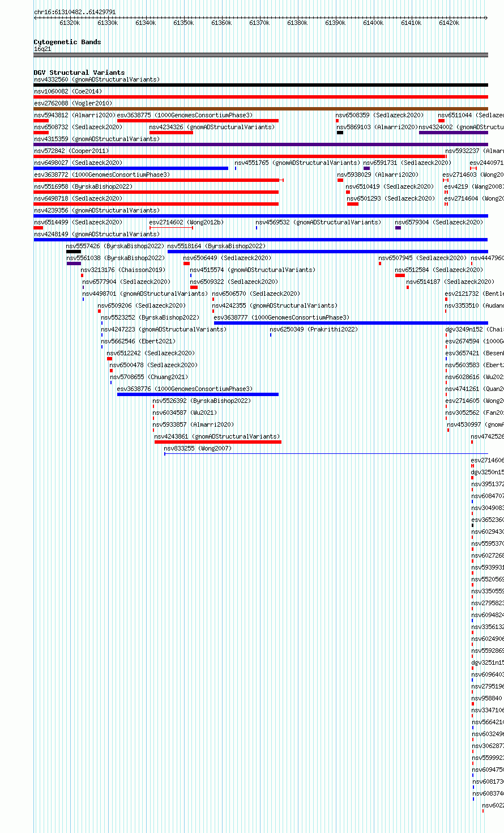Viewport: 504px width, 833px height.
Task: Select esv3638772 variant label
Action: [102, 175]
